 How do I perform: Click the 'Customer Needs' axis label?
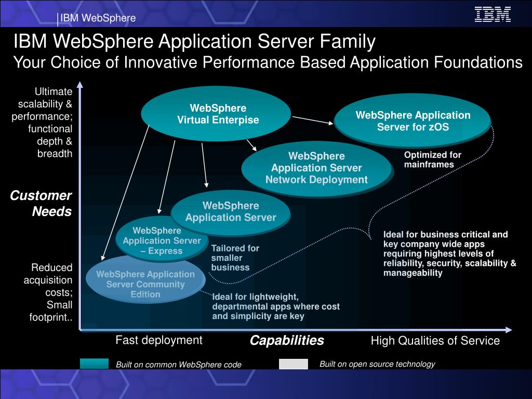click(x=41, y=203)
